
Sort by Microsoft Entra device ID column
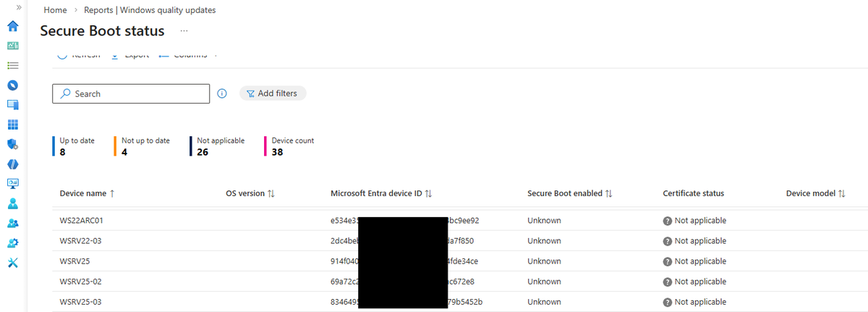(x=381, y=193)
